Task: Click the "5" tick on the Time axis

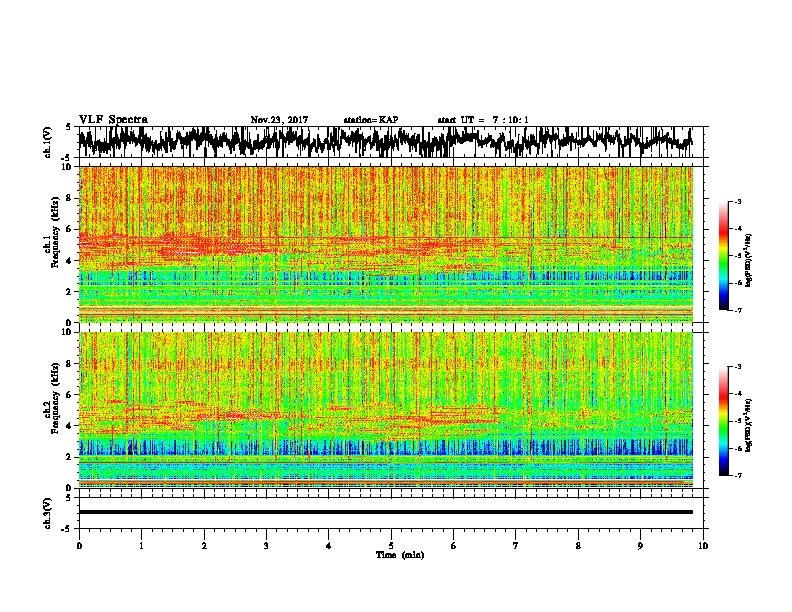Action: coord(391,546)
